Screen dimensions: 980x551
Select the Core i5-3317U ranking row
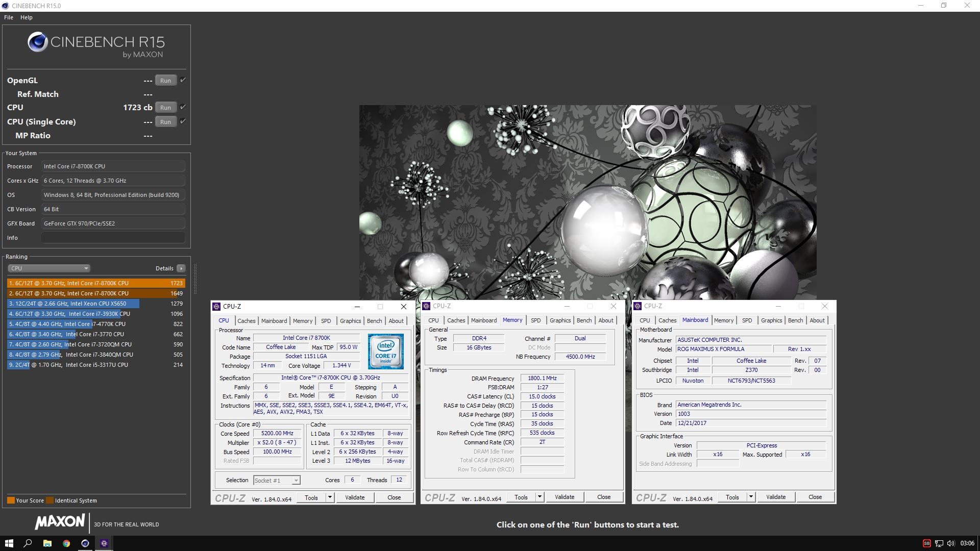(95, 365)
